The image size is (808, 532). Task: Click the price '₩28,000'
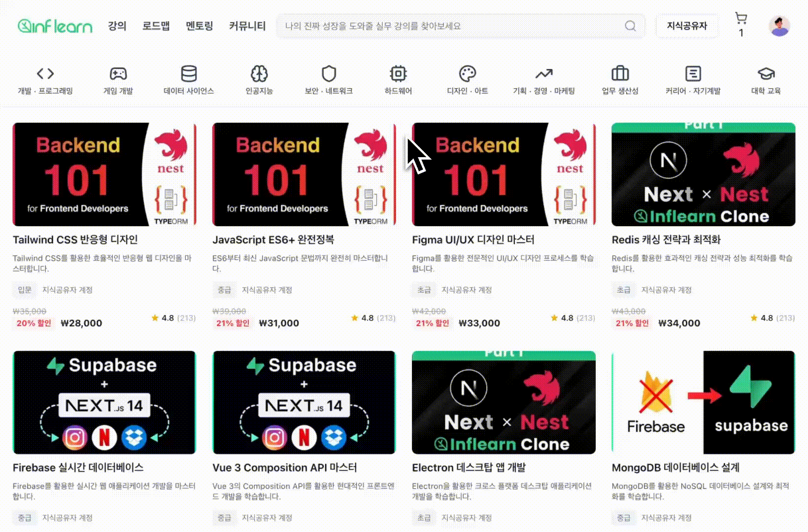point(81,323)
